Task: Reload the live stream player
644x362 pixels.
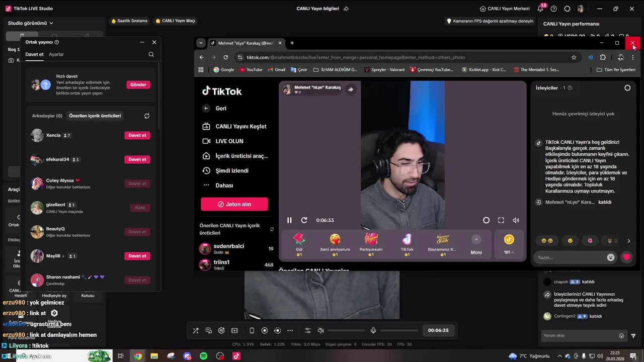Action: point(304,220)
